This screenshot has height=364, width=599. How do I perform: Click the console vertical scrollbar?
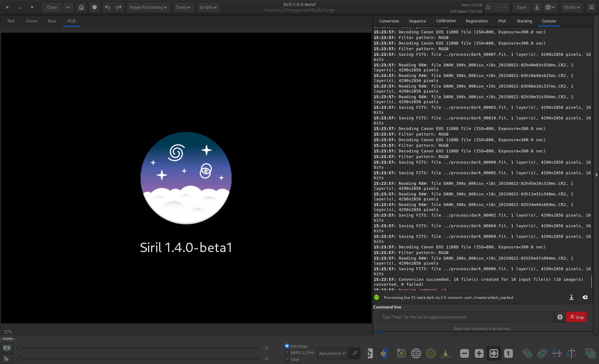point(592,281)
